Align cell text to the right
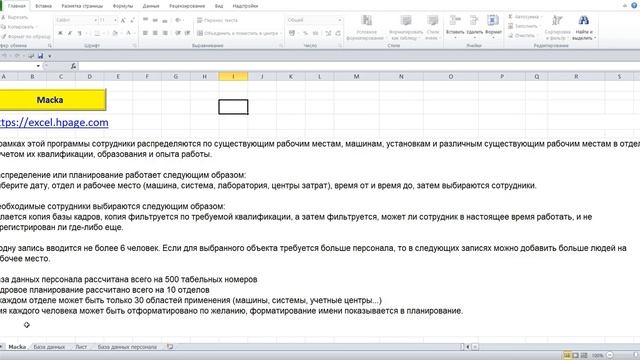Viewport: 640px width, 360px height. [x=165, y=33]
